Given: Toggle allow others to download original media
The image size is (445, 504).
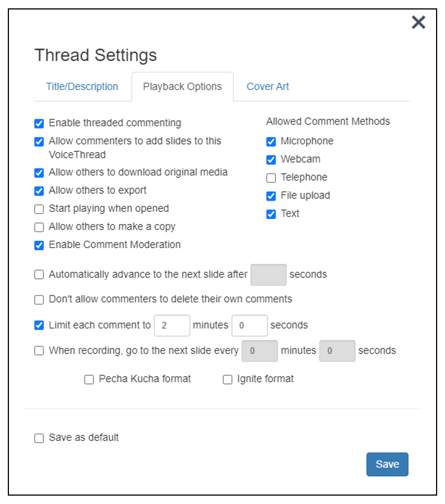Looking at the screenshot, I should click(x=39, y=173).
